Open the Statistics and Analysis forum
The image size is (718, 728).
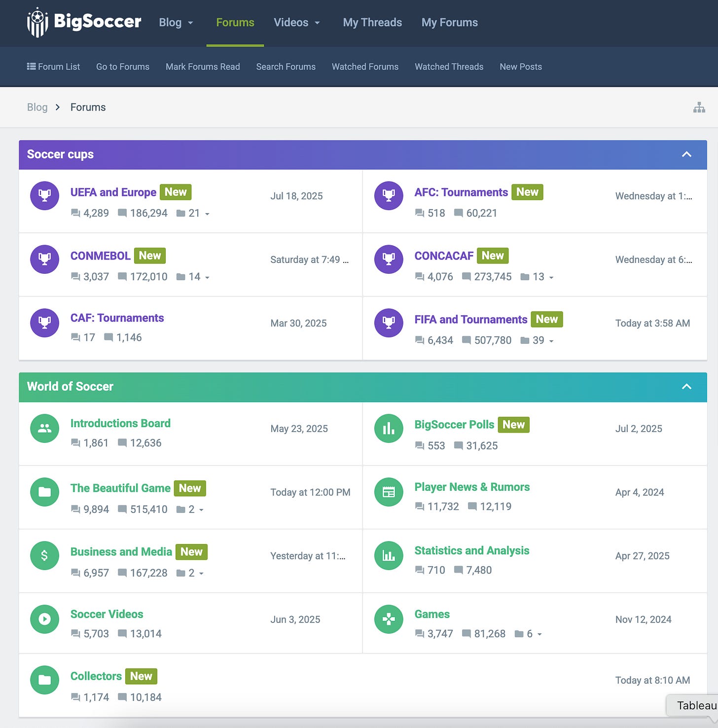[472, 551]
